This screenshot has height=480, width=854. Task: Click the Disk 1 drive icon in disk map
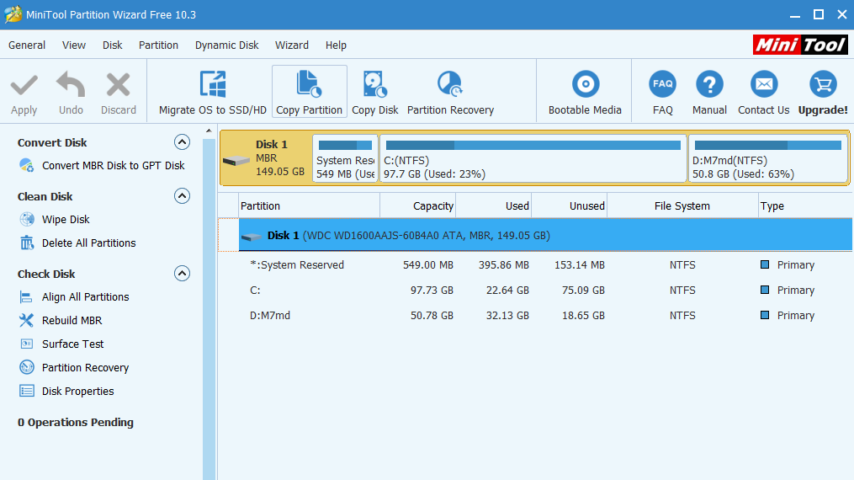(x=236, y=160)
